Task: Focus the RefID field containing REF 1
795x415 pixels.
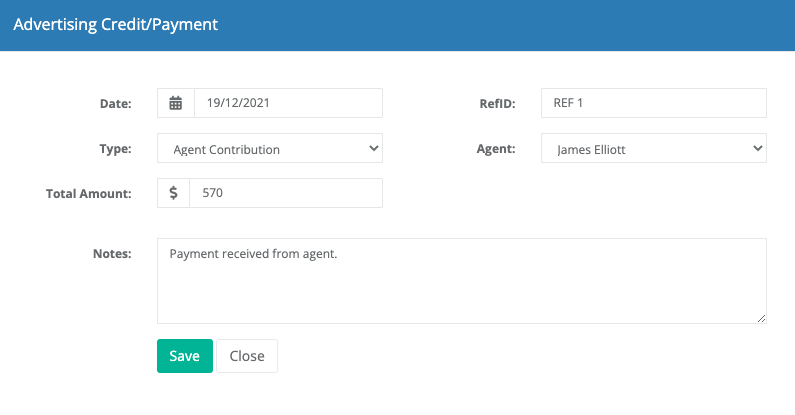Action: [654, 103]
